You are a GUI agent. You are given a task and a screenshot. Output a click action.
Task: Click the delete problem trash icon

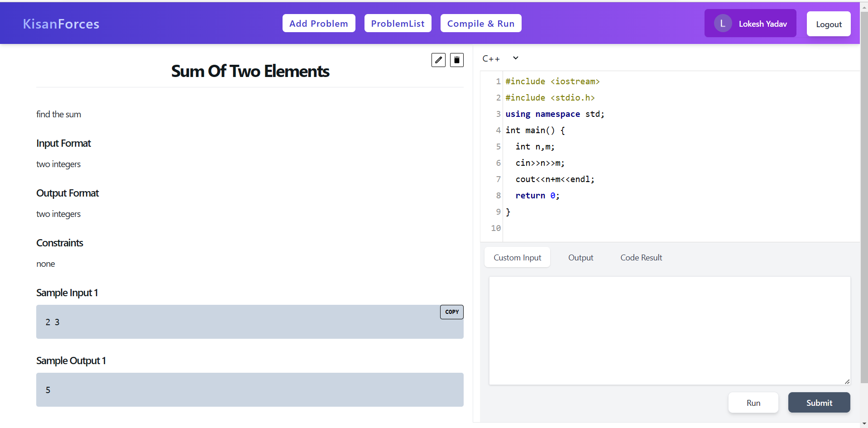456,59
